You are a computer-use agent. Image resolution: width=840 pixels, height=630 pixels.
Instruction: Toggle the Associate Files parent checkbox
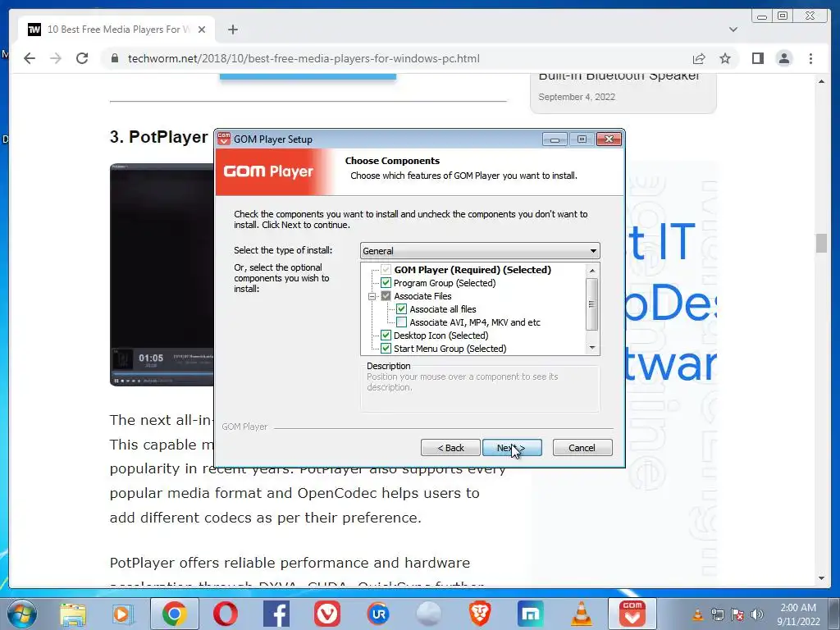(386, 296)
